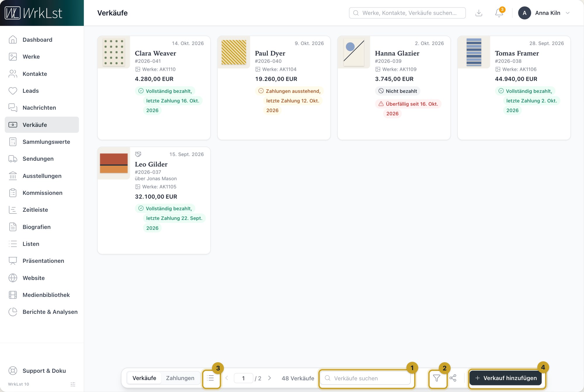Go to next page arrow
Viewport: 584px width, 392px height.
click(270, 378)
